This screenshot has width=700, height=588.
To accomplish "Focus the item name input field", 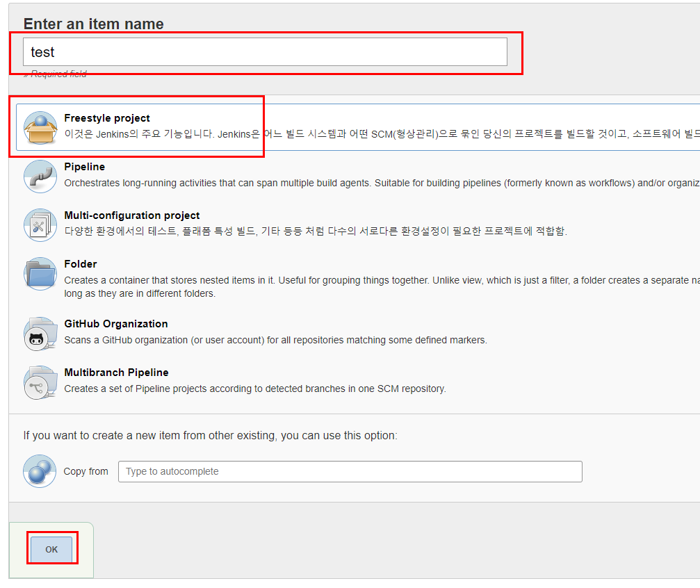I will coord(265,52).
